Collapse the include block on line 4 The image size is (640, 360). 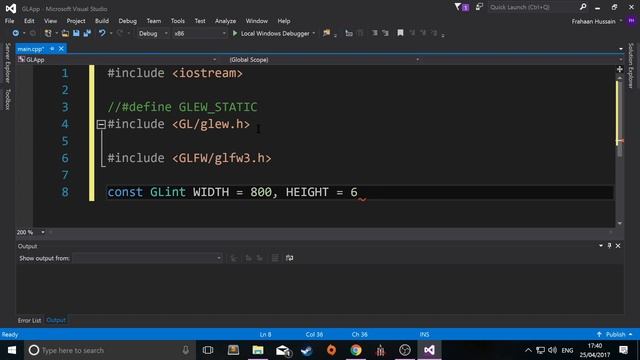coord(101,124)
